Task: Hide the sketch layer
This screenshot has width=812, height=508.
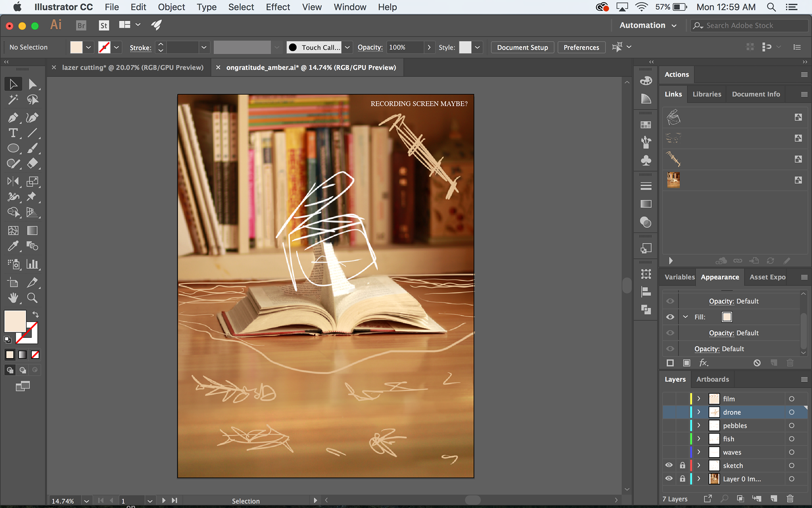Action: click(x=669, y=465)
